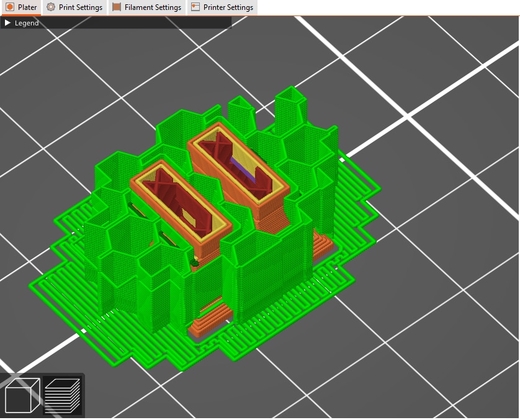The image size is (520, 420).
Task: Switch to 3D editor cube view
Action: pos(22,395)
